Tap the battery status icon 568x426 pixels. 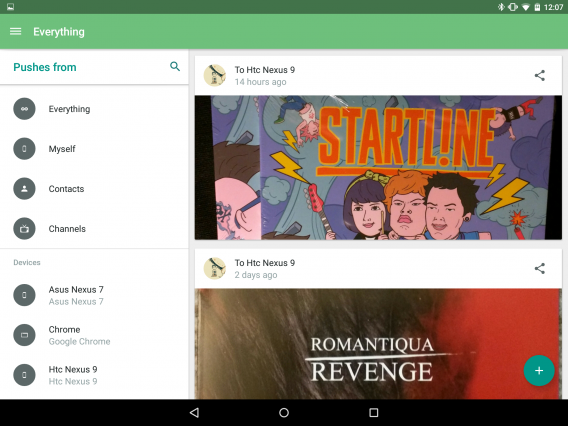[x=538, y=7]
